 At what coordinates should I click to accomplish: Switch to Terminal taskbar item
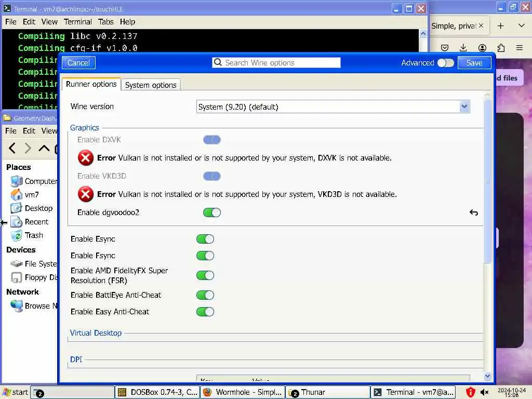pyautogui.click(x=413, y=392)
